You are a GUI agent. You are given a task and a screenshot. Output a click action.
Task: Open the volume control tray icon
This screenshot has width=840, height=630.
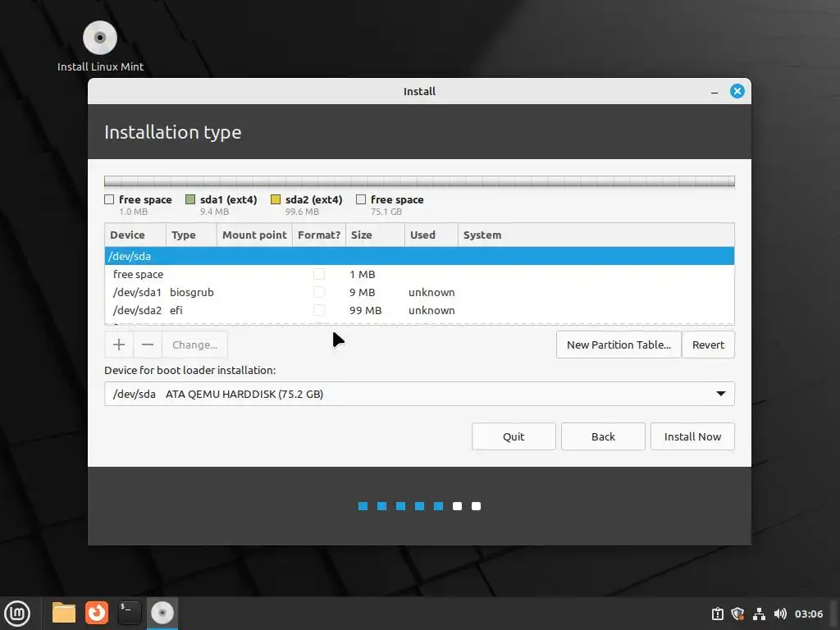point(780,614)
